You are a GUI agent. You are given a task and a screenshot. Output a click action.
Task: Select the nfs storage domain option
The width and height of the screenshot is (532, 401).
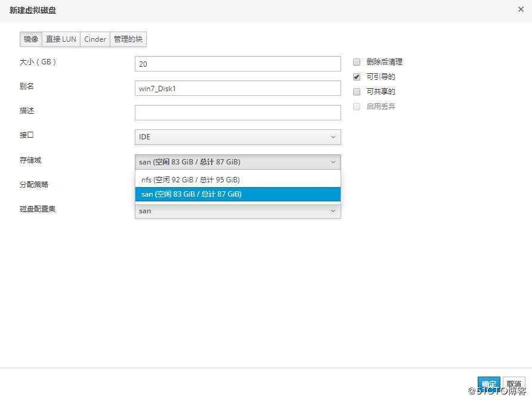tap(238, 180)
